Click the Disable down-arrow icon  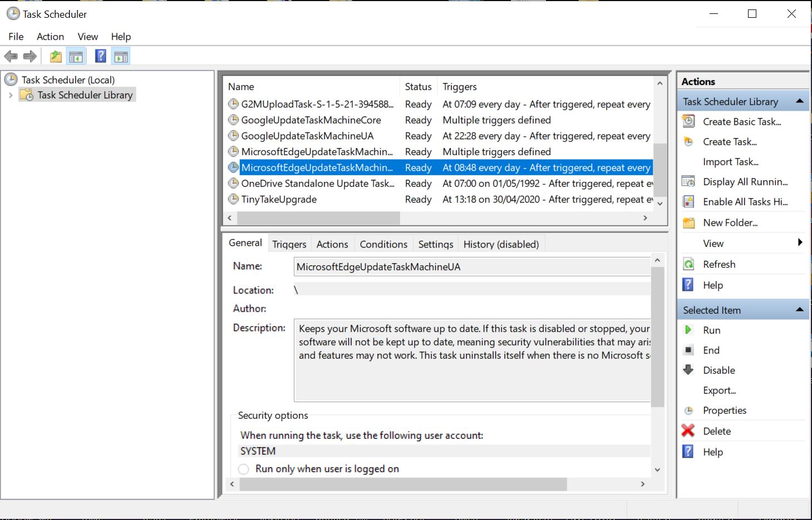688,370
